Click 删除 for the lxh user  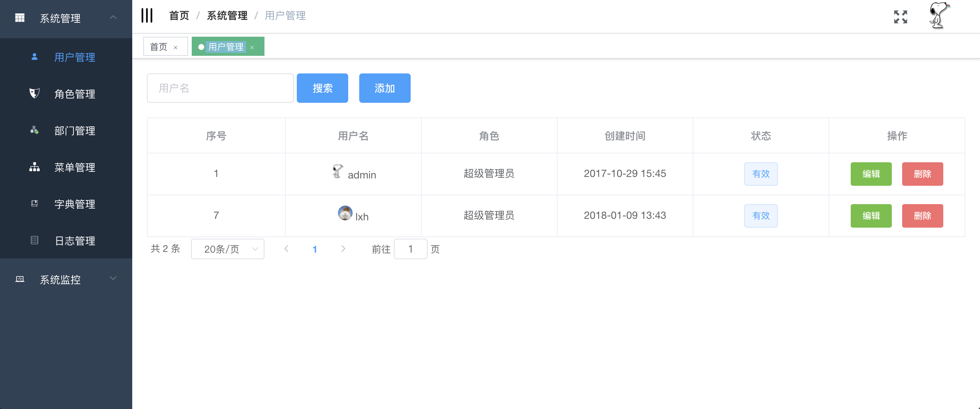(922, 216)
